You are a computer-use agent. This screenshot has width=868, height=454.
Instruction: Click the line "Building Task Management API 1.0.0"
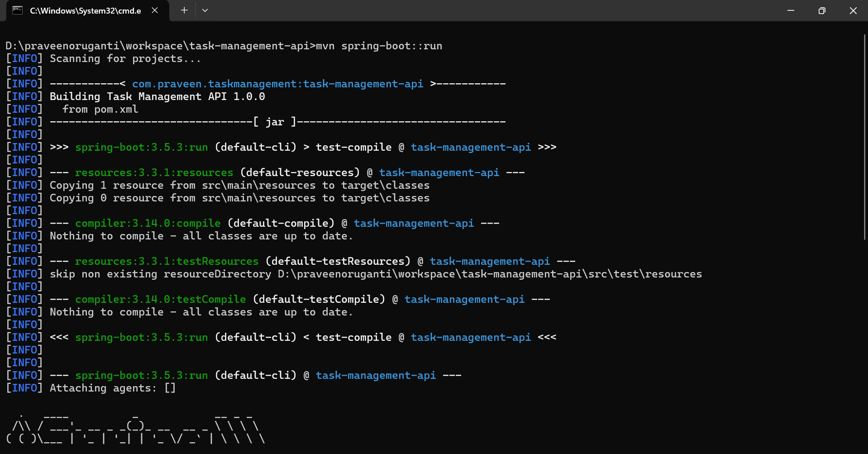point(157,96)
